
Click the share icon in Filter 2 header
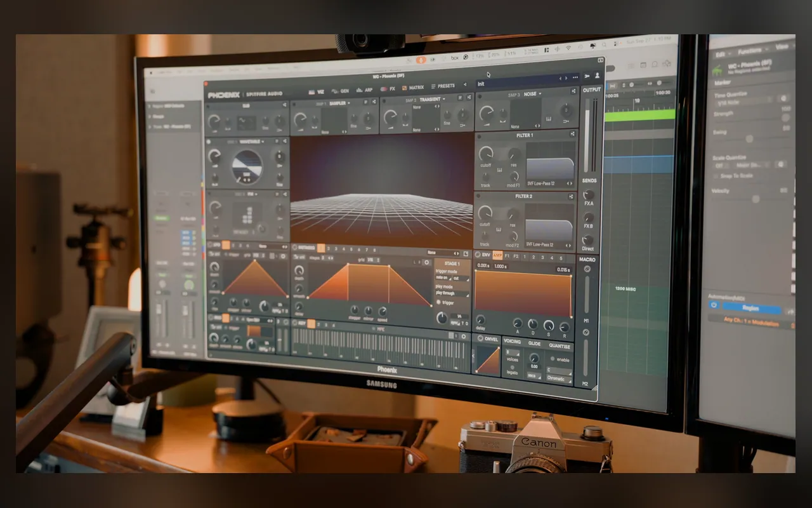(572, 196)
